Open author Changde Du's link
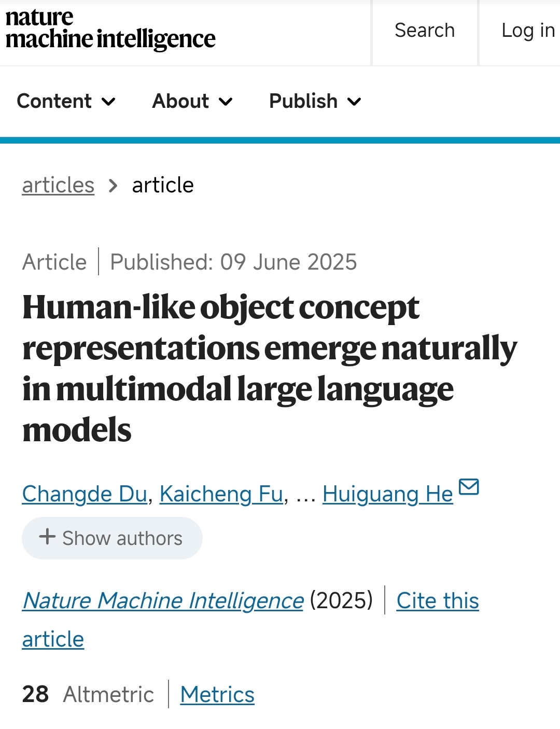 [x=85, y=494]
